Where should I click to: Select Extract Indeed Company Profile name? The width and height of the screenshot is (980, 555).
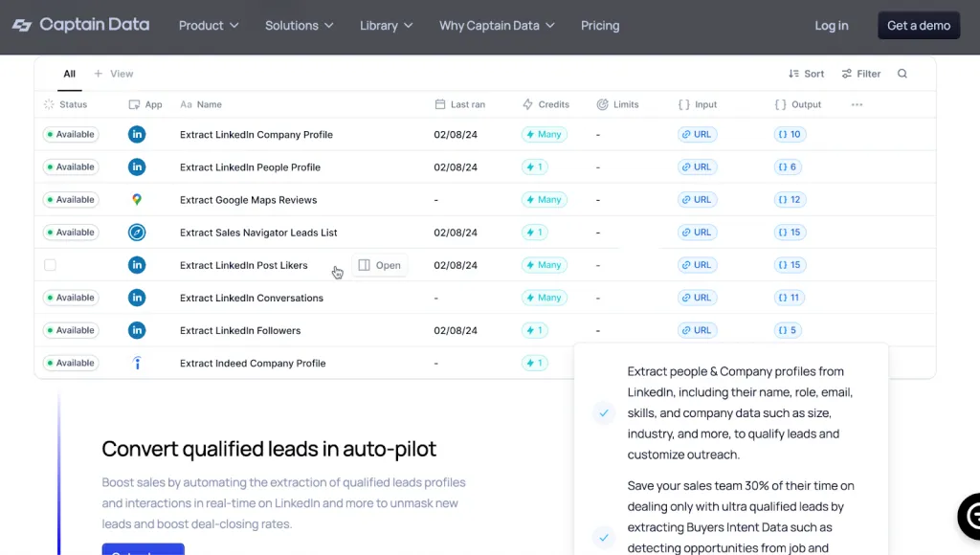pyautogui.click(x=253, y=363)
